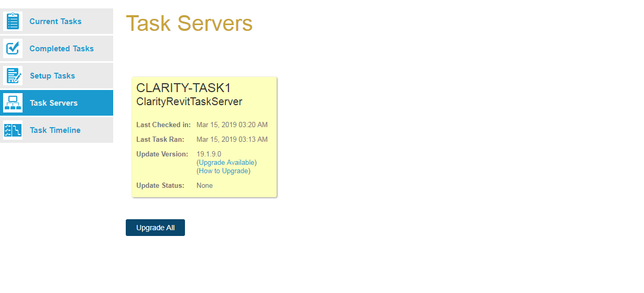
Task: Click the ClarityRevitTaskServer subtitle text
Action: point(189,102)
